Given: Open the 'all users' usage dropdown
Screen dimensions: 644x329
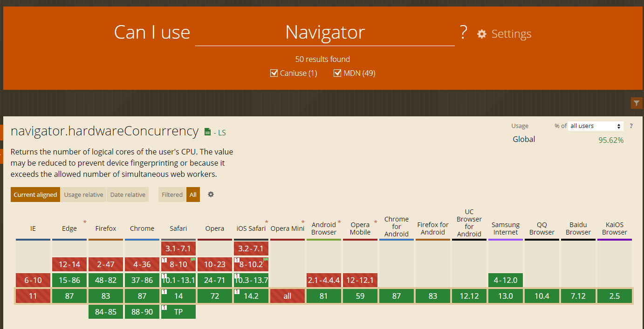Looking at the screenshot, I should tap(596, 126).
